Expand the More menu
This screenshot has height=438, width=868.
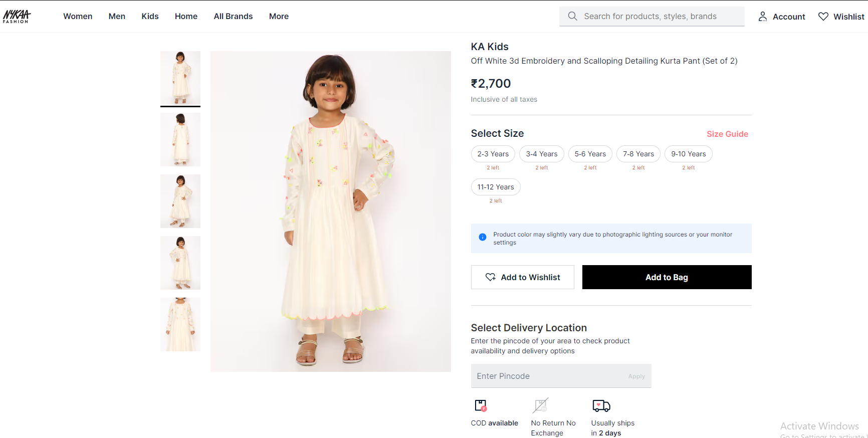coord(279,16)
